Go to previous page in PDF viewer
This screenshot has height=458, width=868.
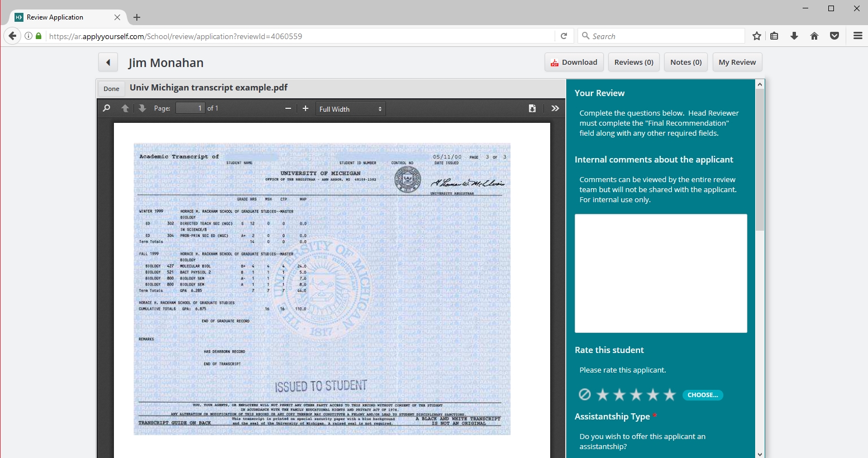pos(125,108)
